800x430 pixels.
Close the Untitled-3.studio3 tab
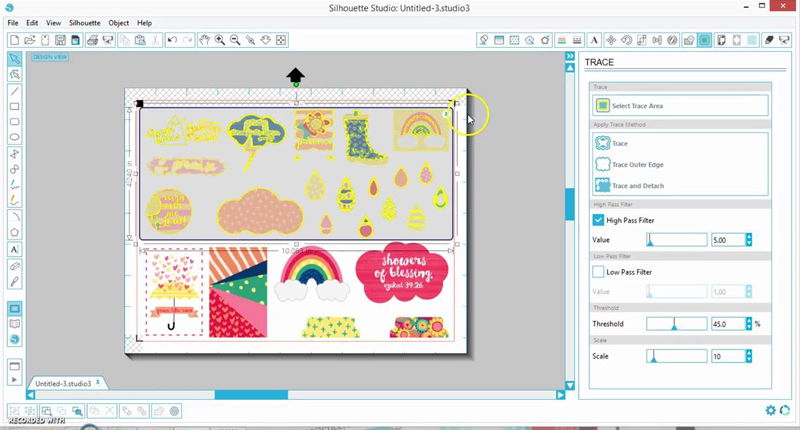coord(98,382)
